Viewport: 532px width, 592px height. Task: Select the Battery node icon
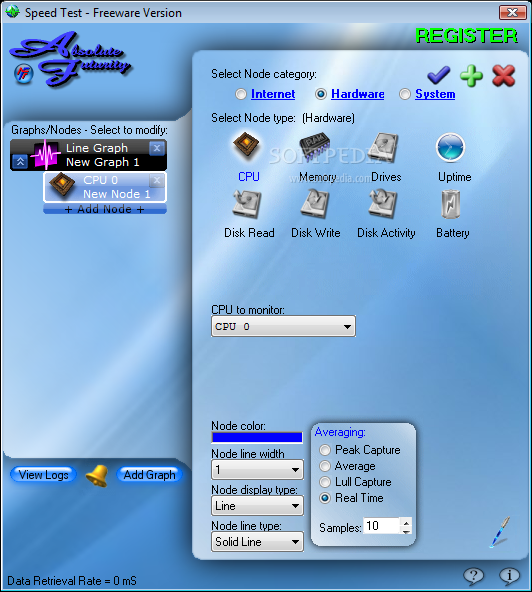(451, 204)
